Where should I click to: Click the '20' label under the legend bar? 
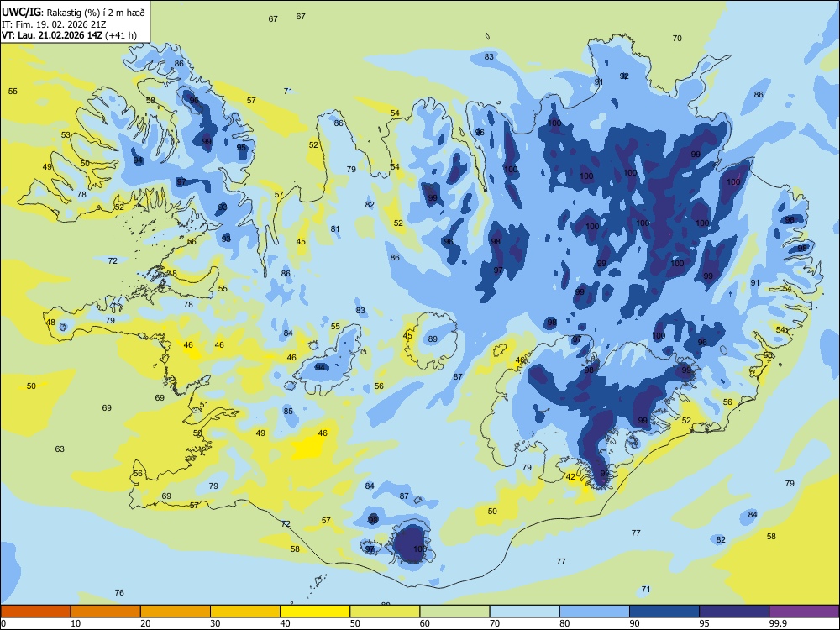[x=145, y=623]
